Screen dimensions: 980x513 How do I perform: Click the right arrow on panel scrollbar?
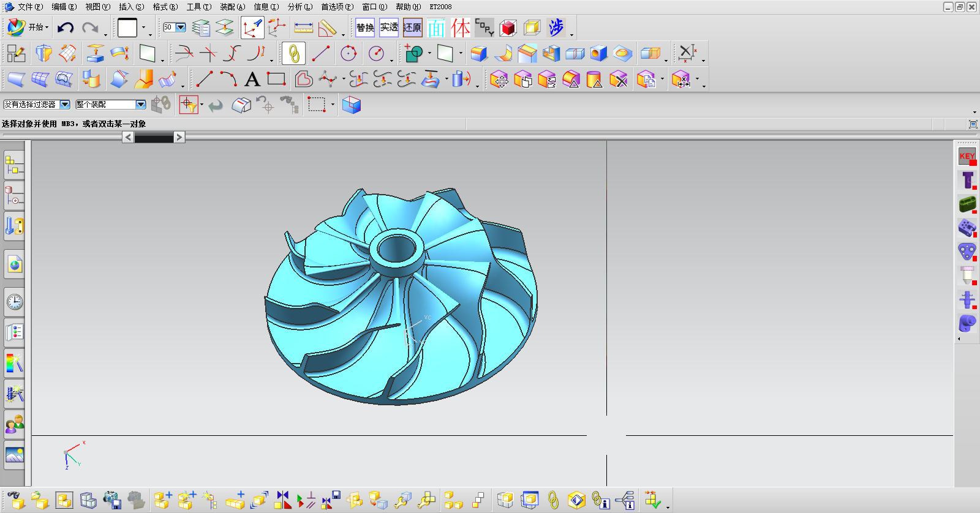coord(179,137)
